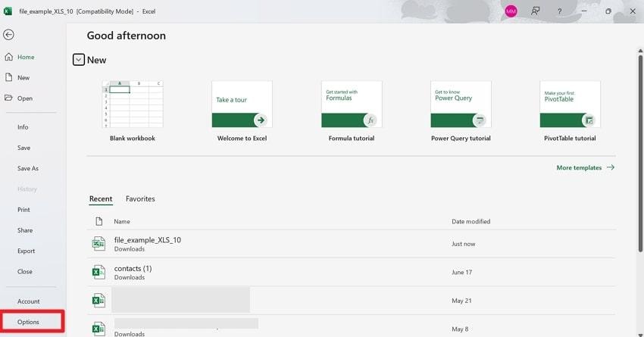Restore down the Excel window
The width and height of the screenshot is (644, 337).
click(608, 11)
